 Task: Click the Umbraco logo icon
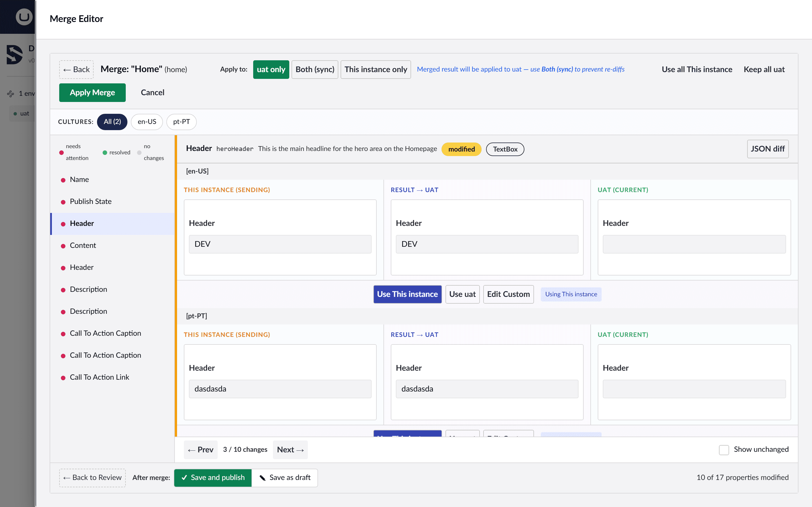click(24, 17)
